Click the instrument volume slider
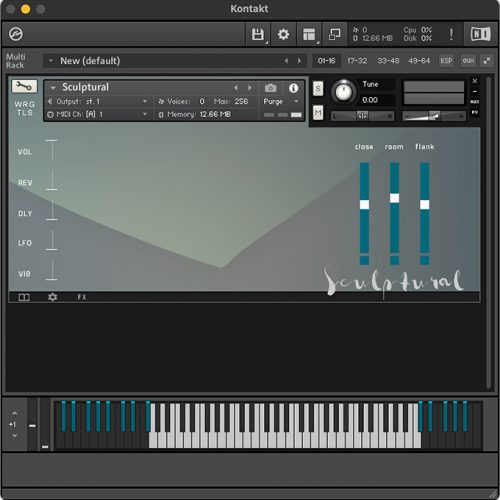Image resolution: width=500 pixels, height=500 pixels. [434, 116]
